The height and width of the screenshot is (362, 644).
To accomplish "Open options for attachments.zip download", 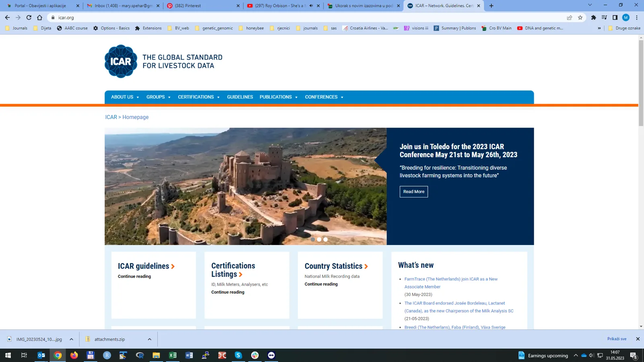I will pos(149,339).
